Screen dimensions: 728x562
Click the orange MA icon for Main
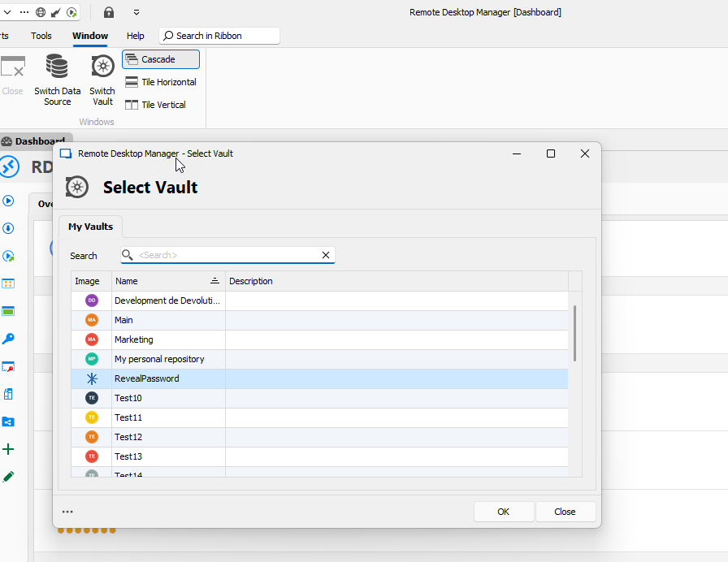pos(92,320)
